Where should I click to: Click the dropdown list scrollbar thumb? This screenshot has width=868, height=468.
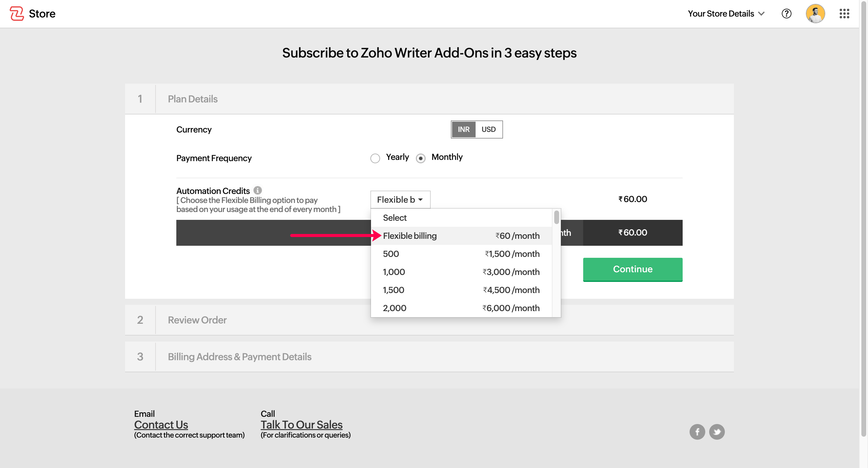click(x=556, y=217)
